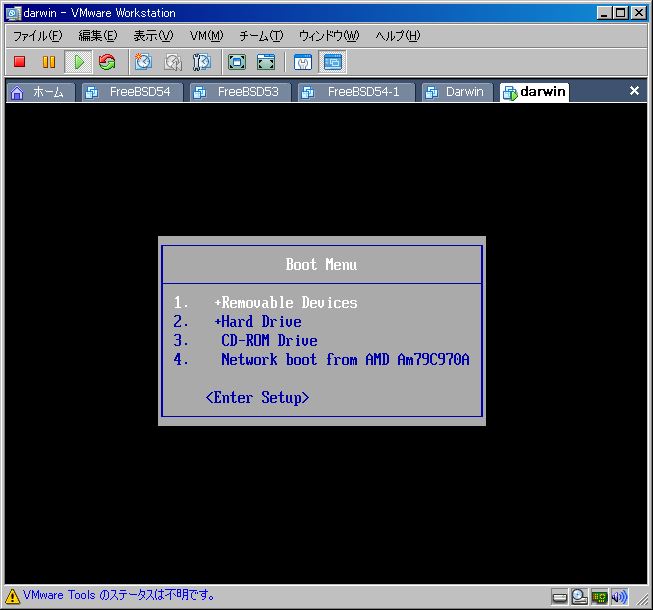This screenshot has width=653, height=610.
Task: Click the green Power On play button
Action: 78,62
